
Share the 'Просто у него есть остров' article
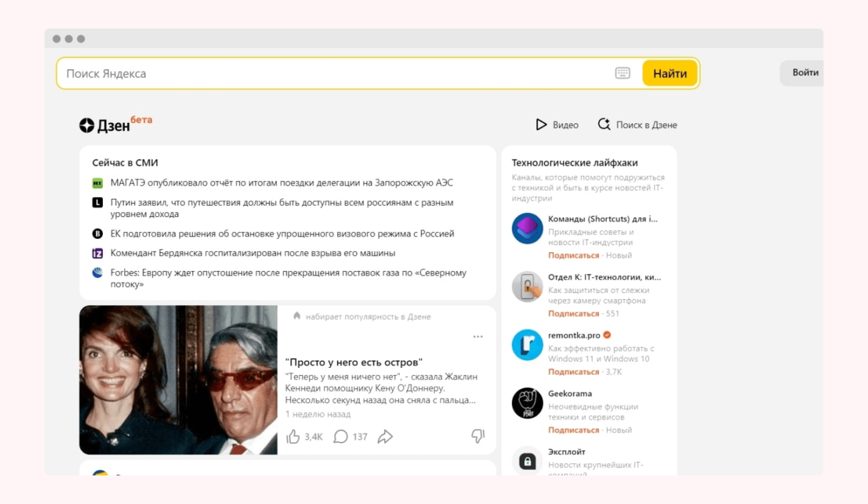tap(384, 436)
